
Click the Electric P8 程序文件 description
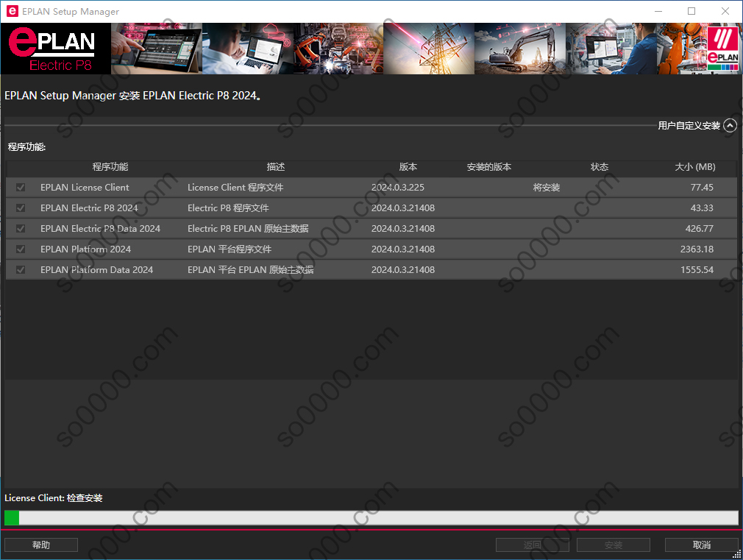pyautogui.click(x=228, y=208)
